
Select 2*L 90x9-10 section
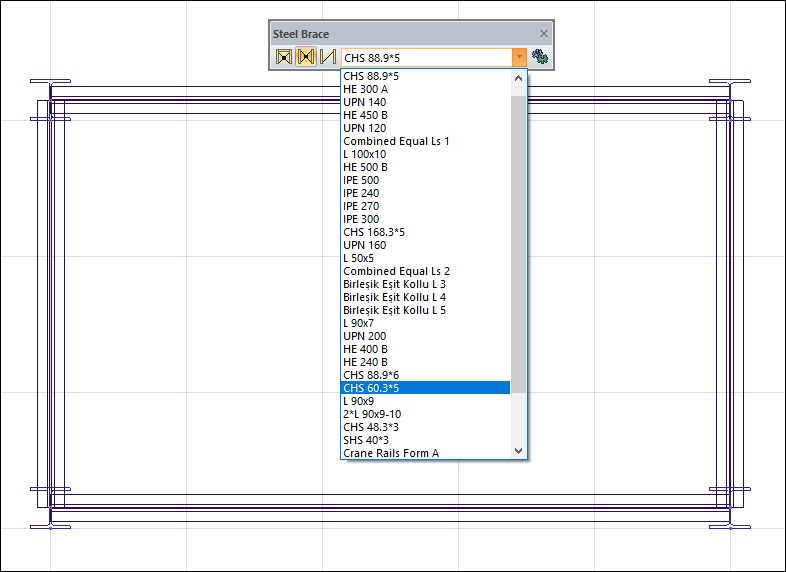372,414
